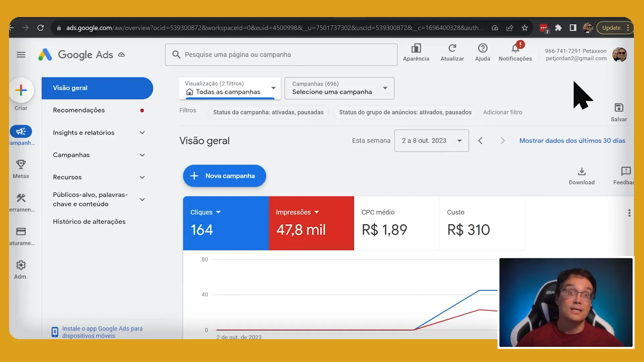644x362 pixels.
Task: Bookmark this page with the star
Action: click(x=525, y=28)
